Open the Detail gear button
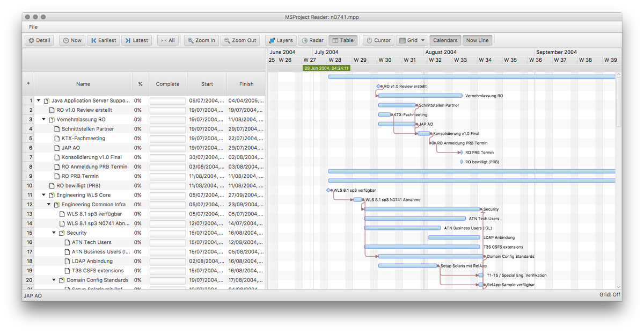 (x=39, y=40)
